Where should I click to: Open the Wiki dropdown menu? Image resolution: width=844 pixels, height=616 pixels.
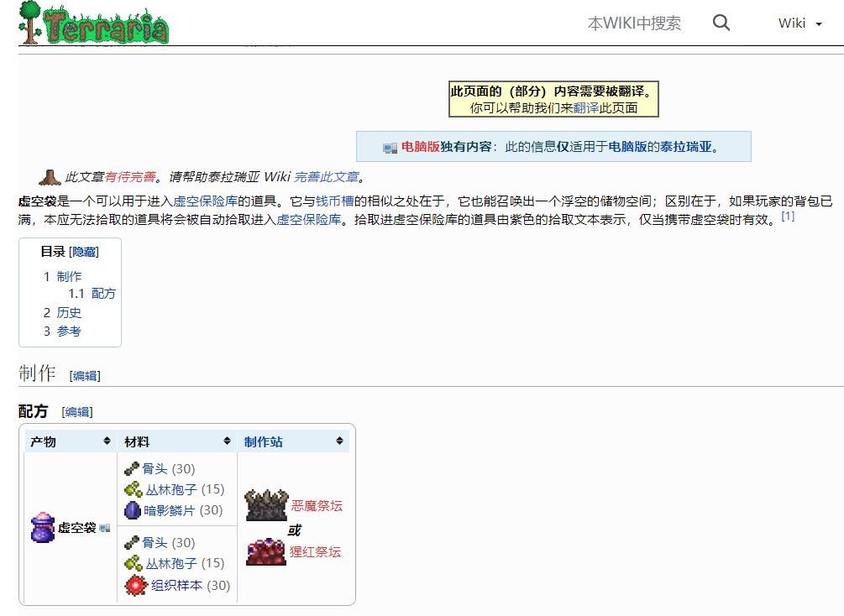799,23
